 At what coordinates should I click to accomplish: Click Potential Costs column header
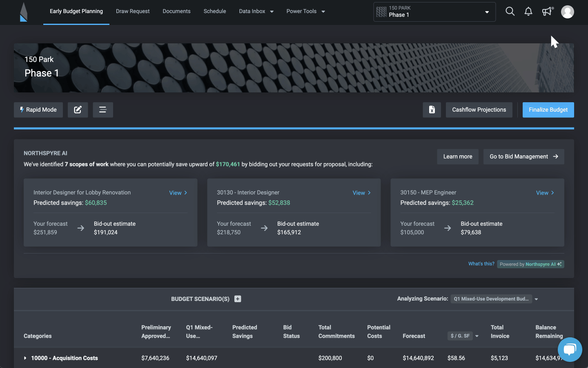coord(379,332)
